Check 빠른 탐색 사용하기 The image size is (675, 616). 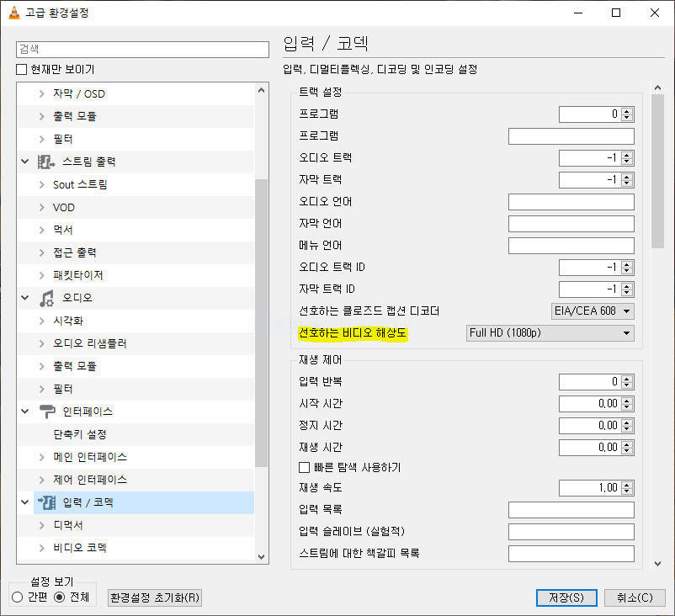point(303,467)
